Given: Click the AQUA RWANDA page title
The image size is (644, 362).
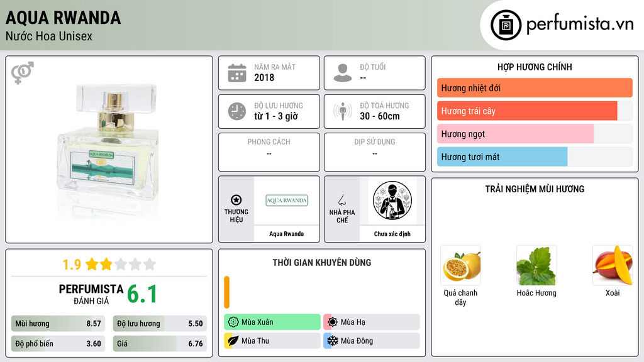Looking at the screenshot, I should click(64, 18).
